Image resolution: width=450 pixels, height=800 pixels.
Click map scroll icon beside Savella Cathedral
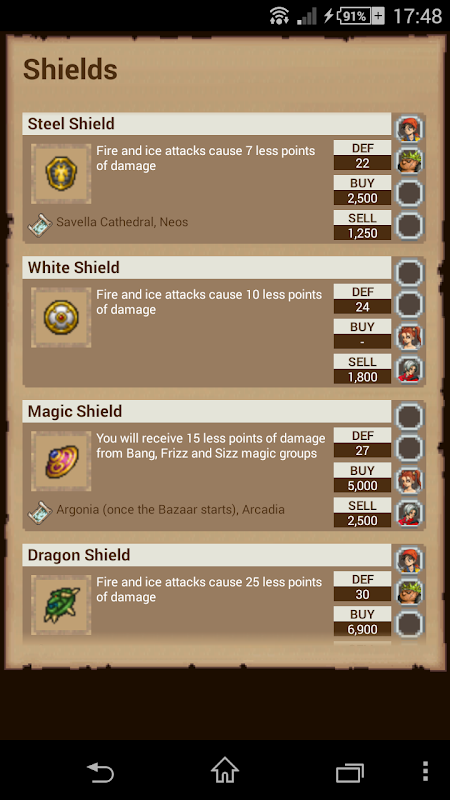pos(40,223)
